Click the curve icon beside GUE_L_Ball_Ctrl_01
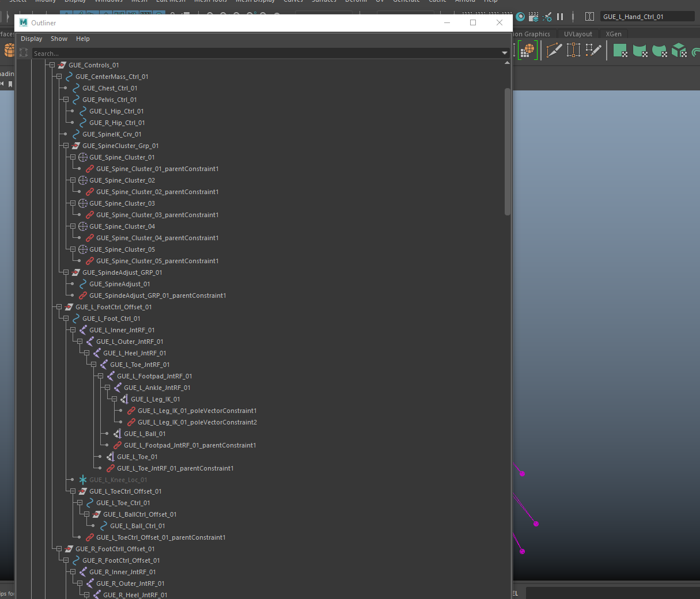700x599 pixels. [x=104, y=526]
